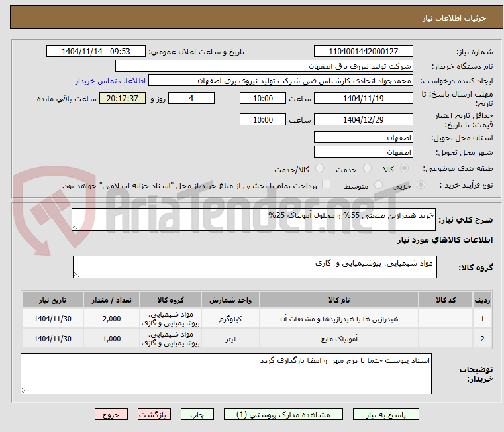Click the date cell in the ammonia row
Image resolution: width=504 pixels, height=432 pixels.
tap(52, 339)
